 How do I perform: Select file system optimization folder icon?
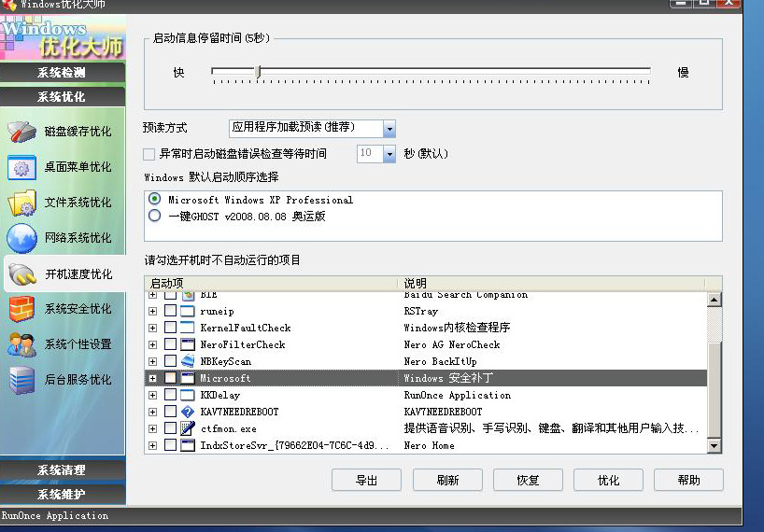[x=21, y=203]
